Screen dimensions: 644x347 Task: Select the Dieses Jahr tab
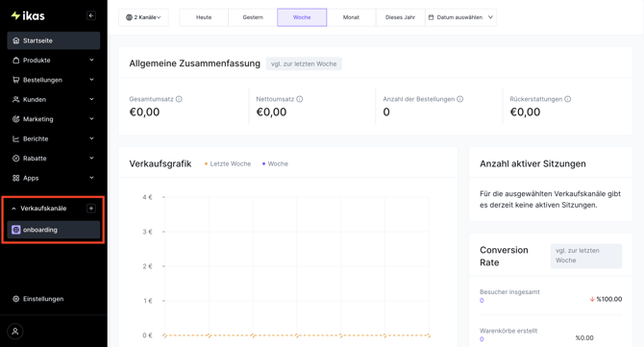tap(401, 17)
